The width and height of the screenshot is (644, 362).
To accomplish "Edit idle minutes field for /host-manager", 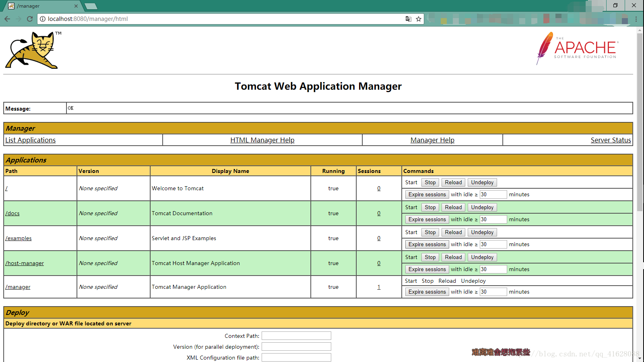I will [x=493, y=269].
